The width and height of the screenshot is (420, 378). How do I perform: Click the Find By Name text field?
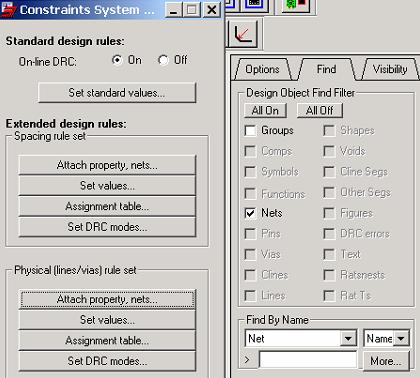coord(308,360)
